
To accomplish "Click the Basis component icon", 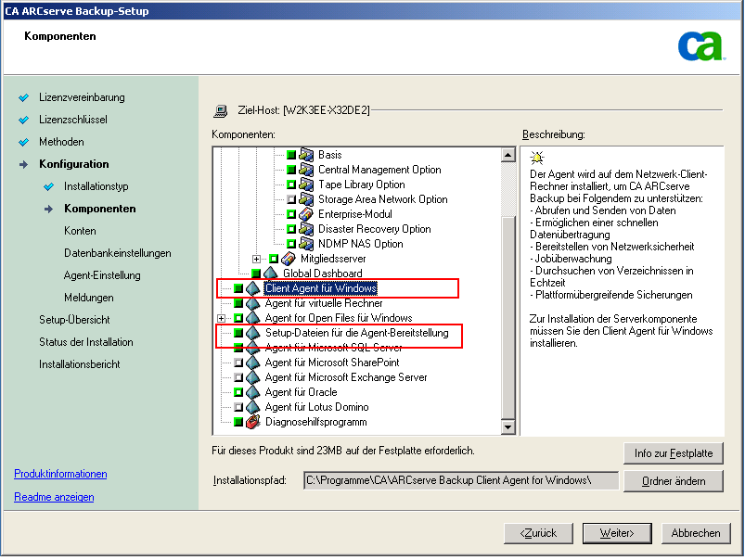I will (306, 154).
